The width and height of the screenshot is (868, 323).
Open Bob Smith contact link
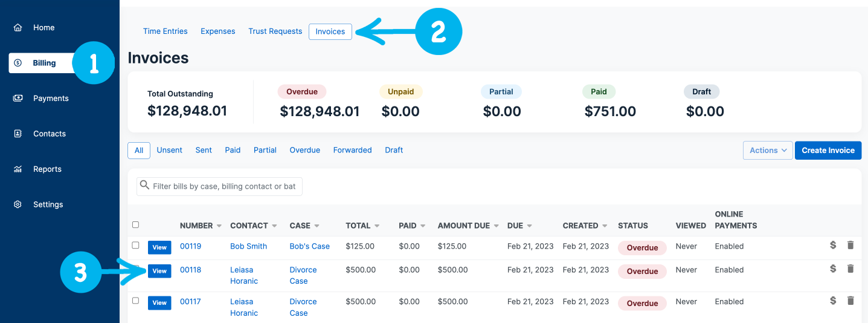[248, 246]
